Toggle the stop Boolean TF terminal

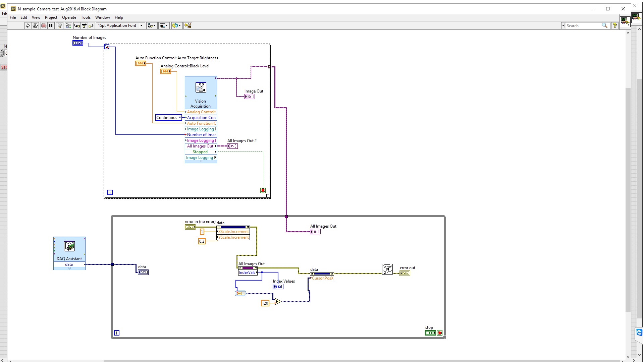430,333
